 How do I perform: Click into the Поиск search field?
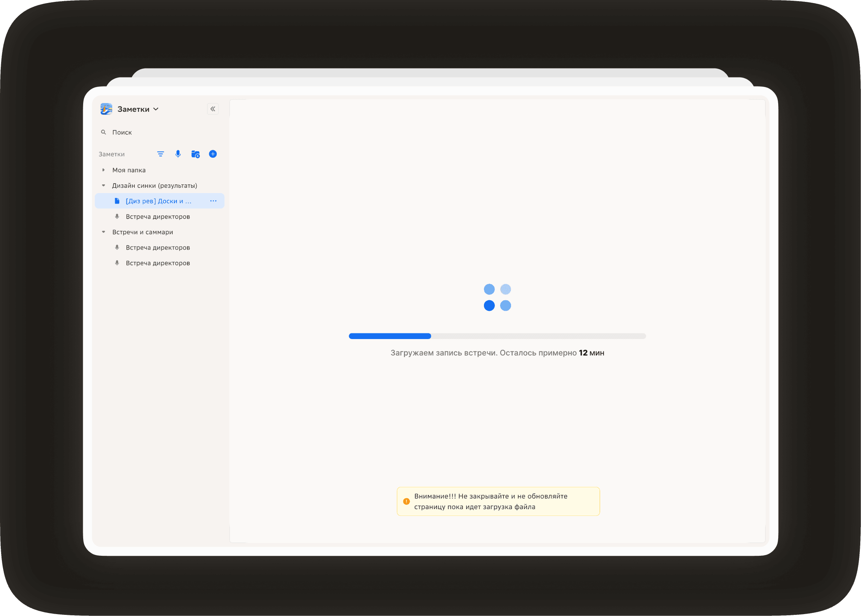[159, 132]
